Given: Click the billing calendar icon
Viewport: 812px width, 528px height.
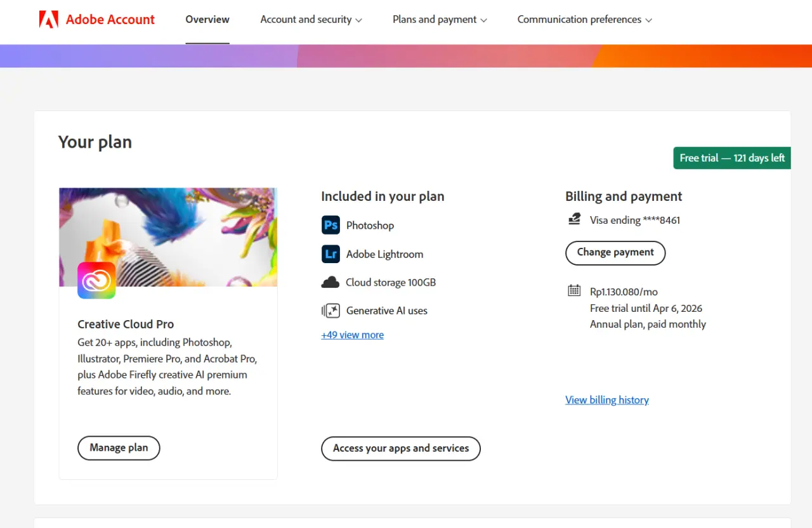Looking at the screenshot, I should [x=574, y=291].
